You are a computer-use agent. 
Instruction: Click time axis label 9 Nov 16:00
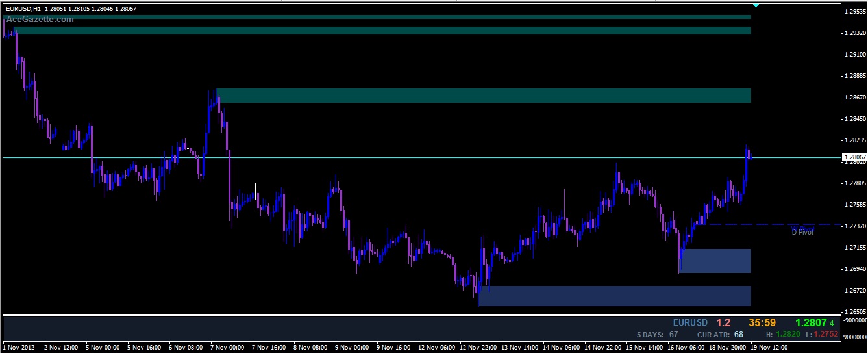click(393, 348)
